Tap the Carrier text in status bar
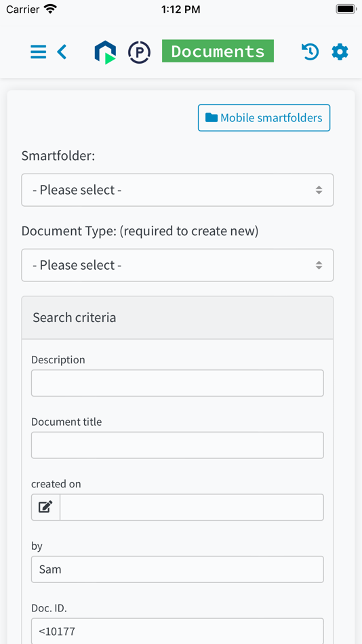This screenshot has width=362, height=644. [23, 9]
